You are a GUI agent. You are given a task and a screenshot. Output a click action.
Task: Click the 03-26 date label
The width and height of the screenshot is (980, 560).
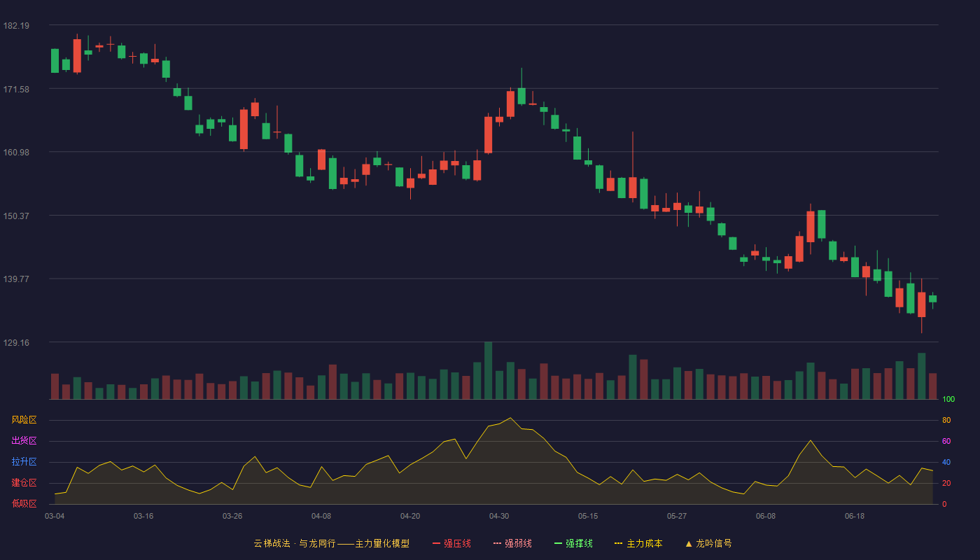(232, 516)
